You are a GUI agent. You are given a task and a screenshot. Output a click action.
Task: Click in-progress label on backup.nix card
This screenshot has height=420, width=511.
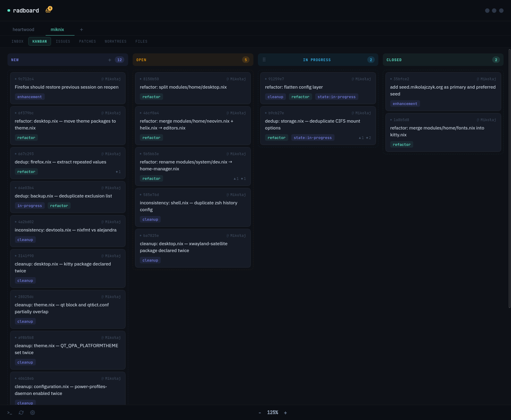[x=30, y=206]
